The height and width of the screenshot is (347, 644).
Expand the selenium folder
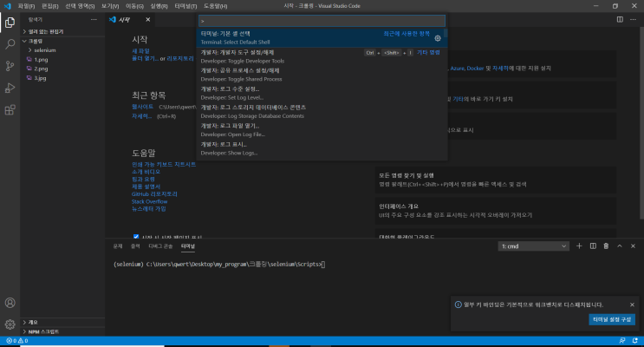[62, 50]
